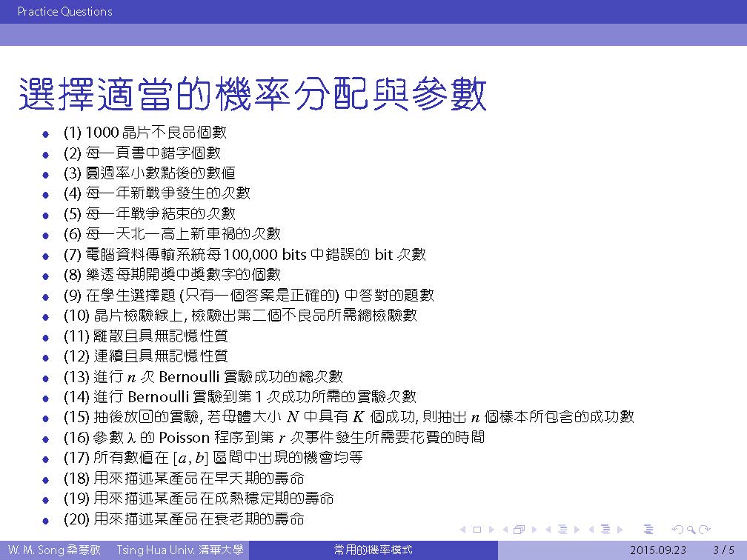Click the slide rectangle navigation icon
Screen dimensions: 747x560
[477, 530]
